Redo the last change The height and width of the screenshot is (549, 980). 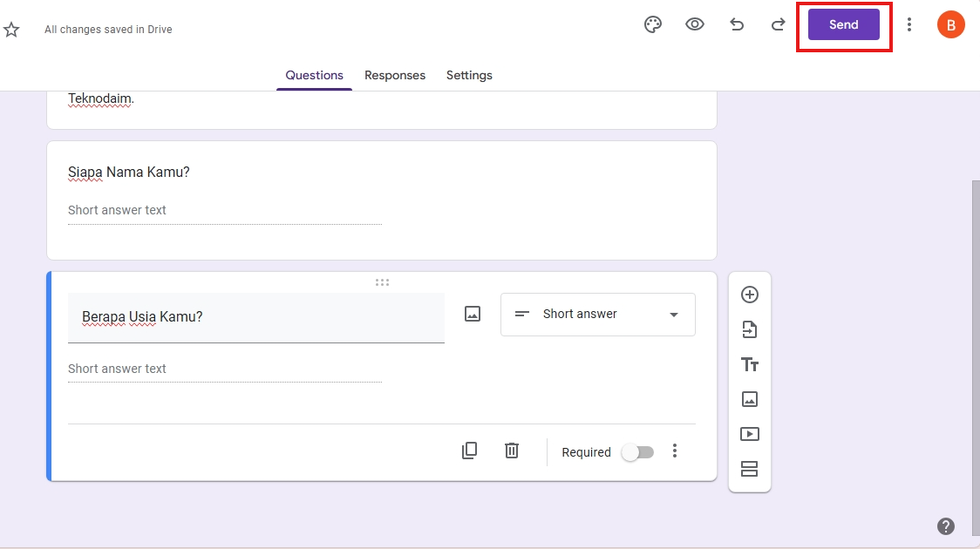pos(778,24)
